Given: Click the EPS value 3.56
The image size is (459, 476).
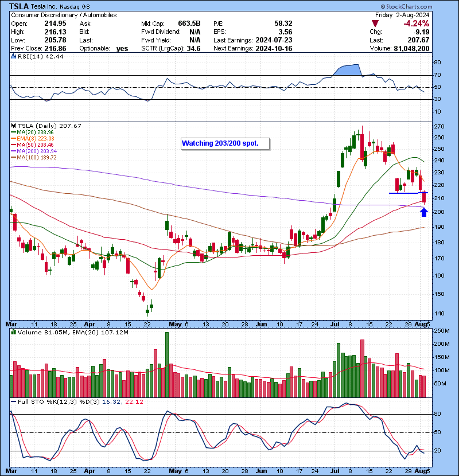Looking at the screenshot, I should click(x=286, y=32).
